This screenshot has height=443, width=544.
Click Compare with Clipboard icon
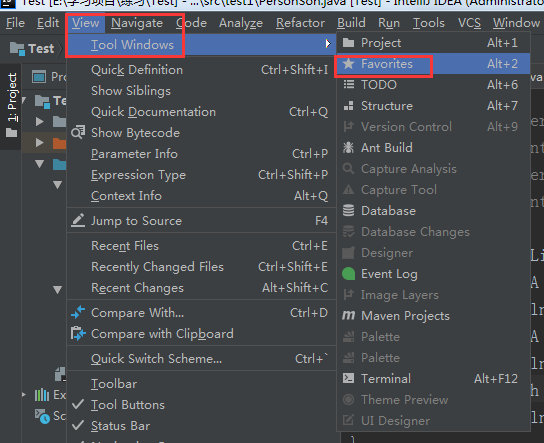coord(78,333)
